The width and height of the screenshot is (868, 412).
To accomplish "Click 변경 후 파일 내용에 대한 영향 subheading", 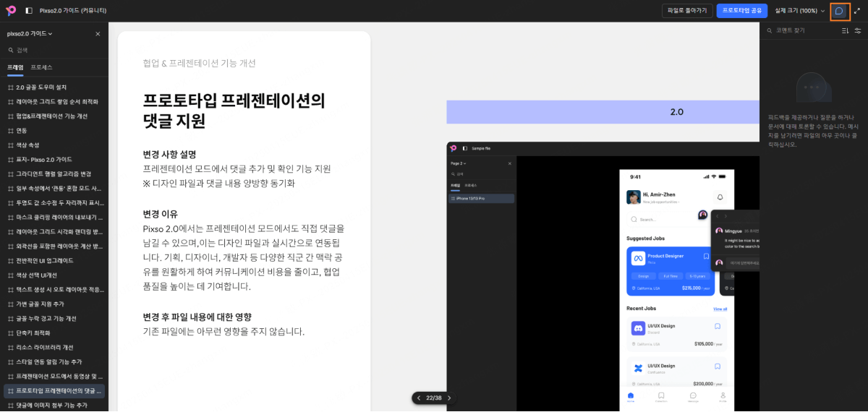I will point(197,317).
